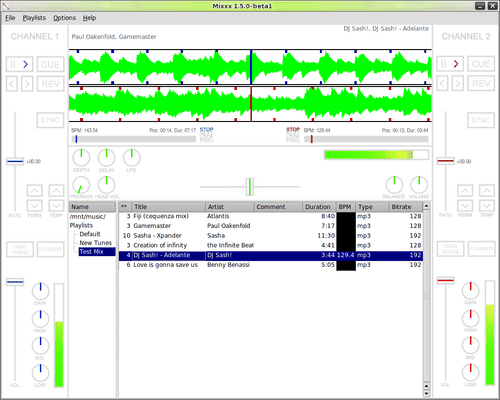This screenshot has height=400, width=500.
Task: Open the Options menu
Action: (64, 18)
